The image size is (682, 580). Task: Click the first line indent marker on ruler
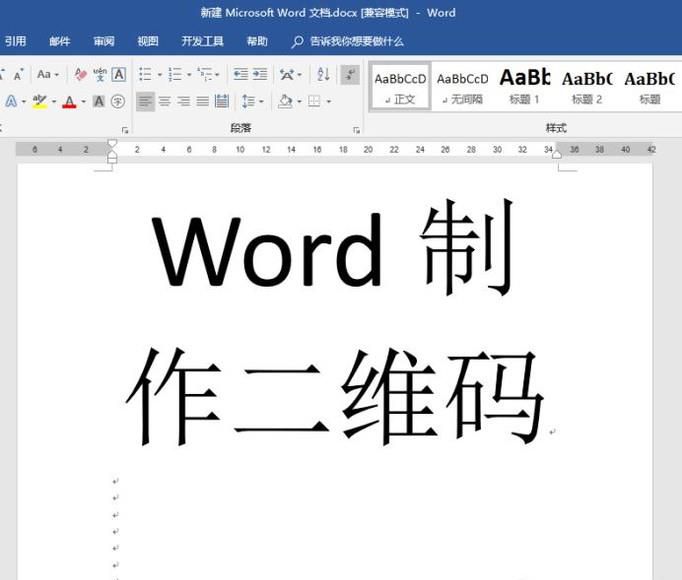[x=112, y=143]
